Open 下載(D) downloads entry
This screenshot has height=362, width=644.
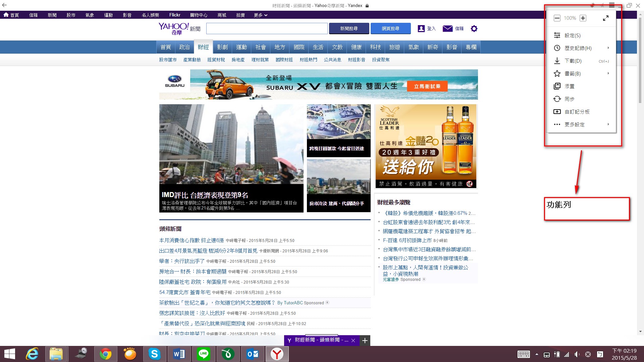pyautogui.click(x=581, y=61)
